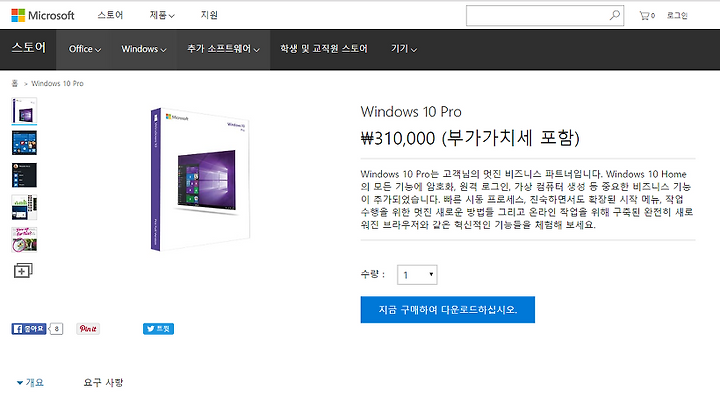
Task: Switch to the 개요 overview tab
Action: 30,382
